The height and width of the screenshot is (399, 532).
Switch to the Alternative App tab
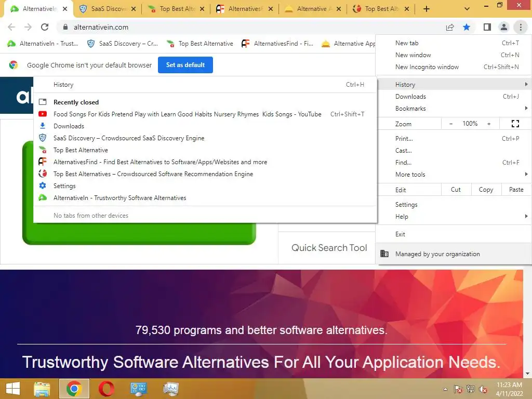coord(312,9)
